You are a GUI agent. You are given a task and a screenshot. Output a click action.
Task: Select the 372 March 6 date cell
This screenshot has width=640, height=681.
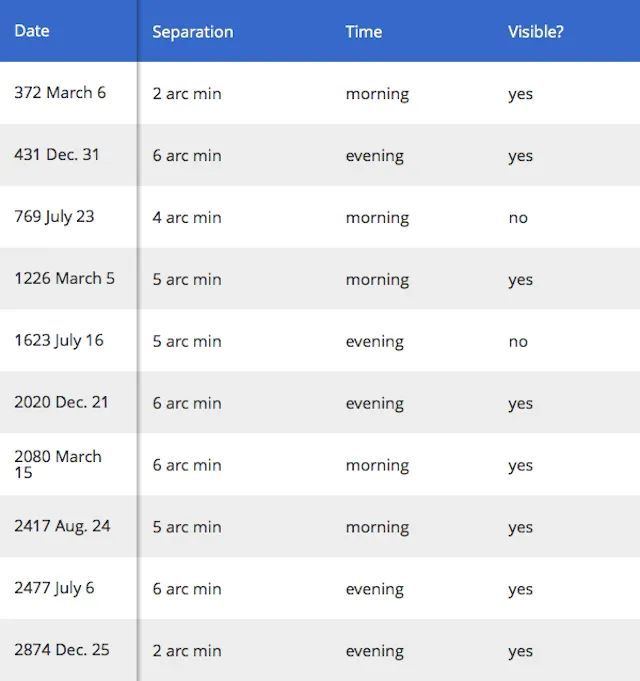pos(60,93)
